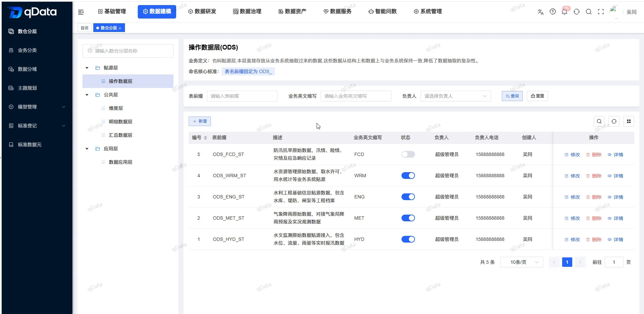Image resolution: width=644 pixels, height=314 pixels.
Task: Switch to 数据资产 top menu
Action: point(292,11)
